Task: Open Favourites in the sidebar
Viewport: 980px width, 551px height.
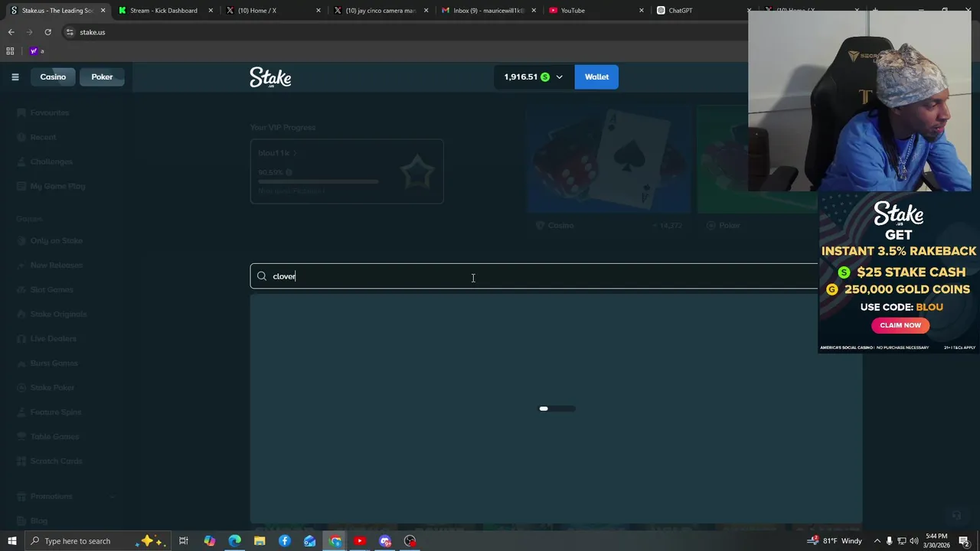Action: (50, 112)
